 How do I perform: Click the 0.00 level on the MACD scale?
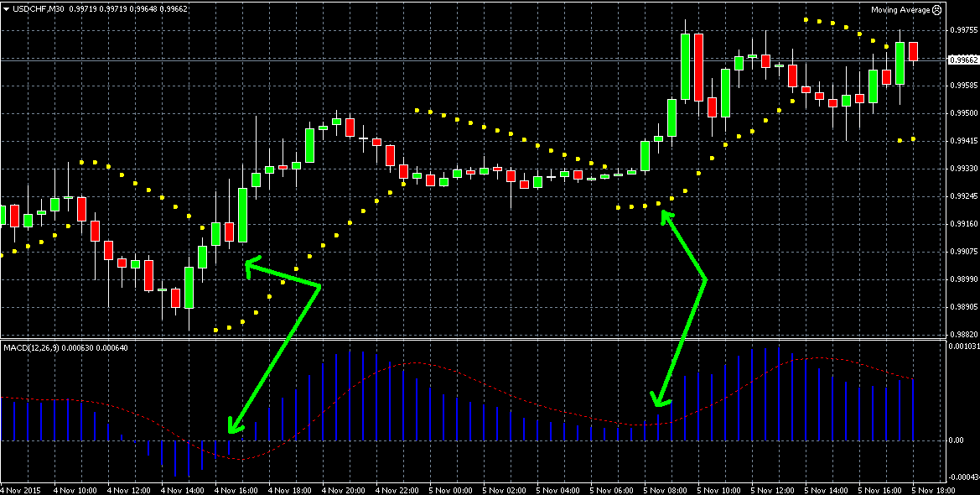[955, 440]
